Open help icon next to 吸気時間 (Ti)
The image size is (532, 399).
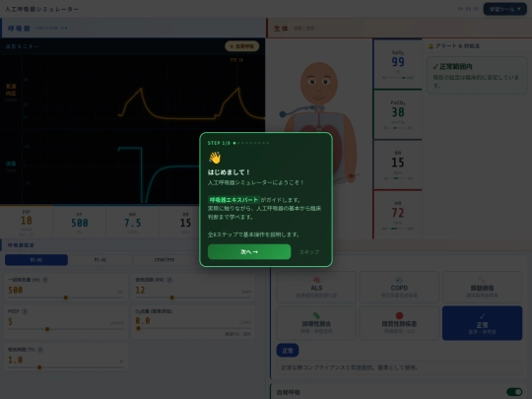(40, 350)
